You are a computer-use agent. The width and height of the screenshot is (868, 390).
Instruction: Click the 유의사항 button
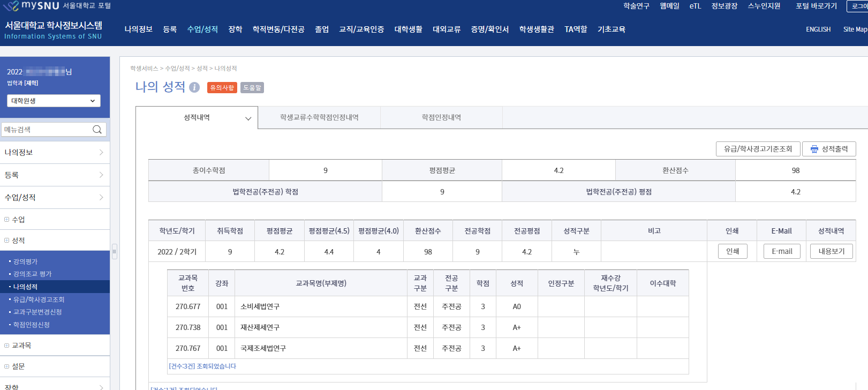click(222, 87)
